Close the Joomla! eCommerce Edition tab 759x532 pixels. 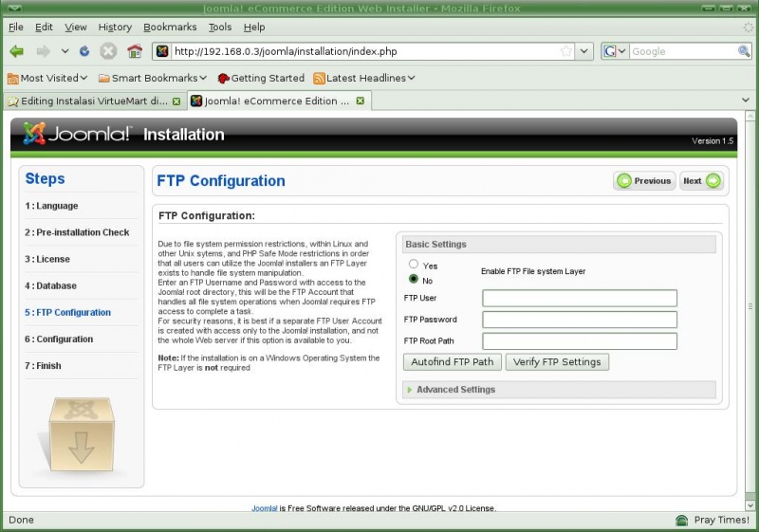coord(361,101)
